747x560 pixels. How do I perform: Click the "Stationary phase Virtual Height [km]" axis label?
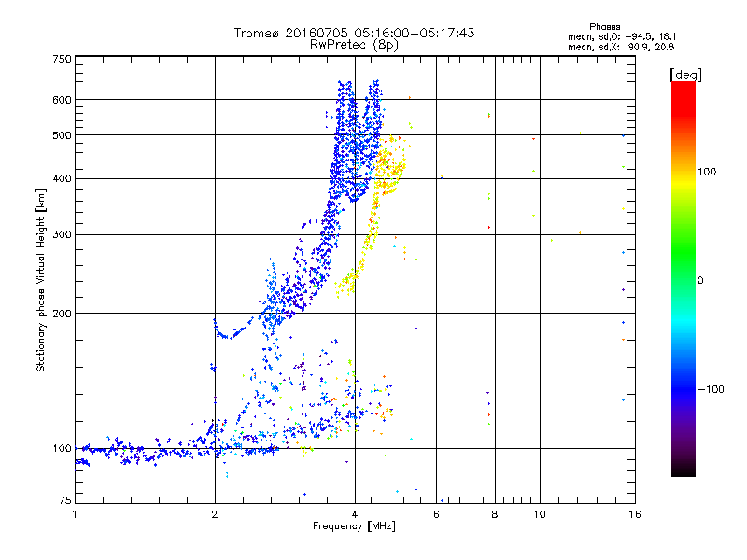(x=41, y=281)
